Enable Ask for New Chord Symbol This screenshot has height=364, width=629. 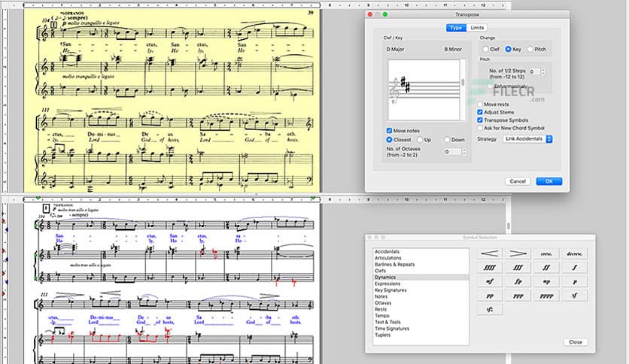click(480, 128)
